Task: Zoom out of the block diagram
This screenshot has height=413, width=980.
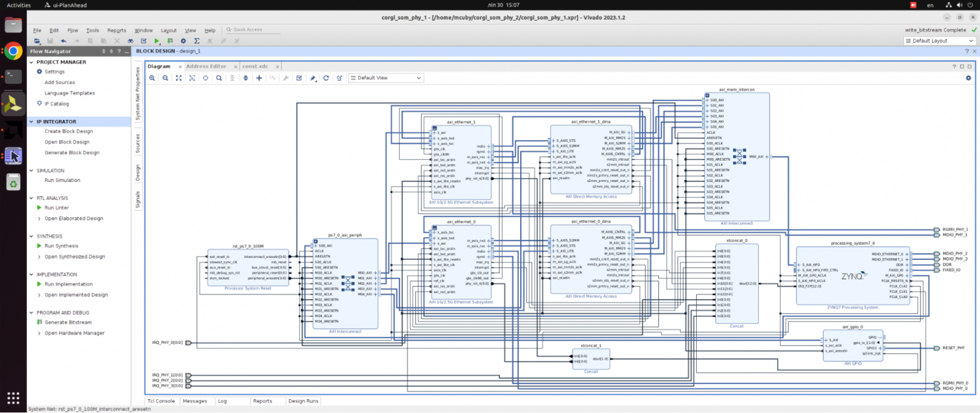Action: coord(165,78)
